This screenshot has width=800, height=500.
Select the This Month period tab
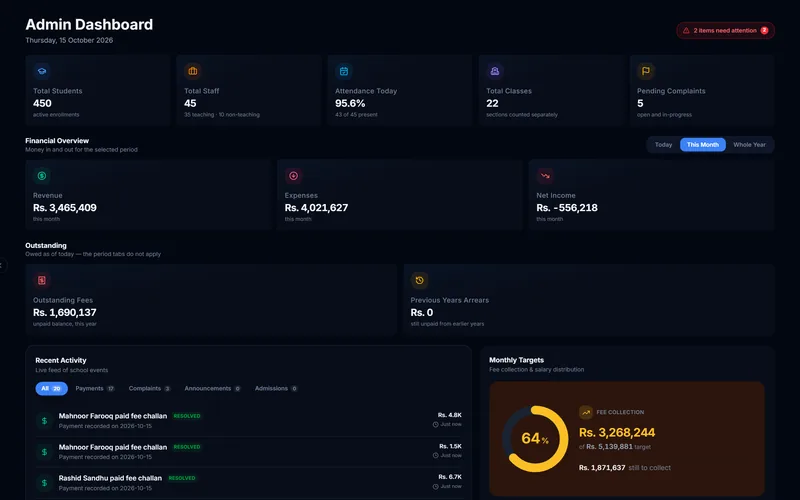click(703, 145)
